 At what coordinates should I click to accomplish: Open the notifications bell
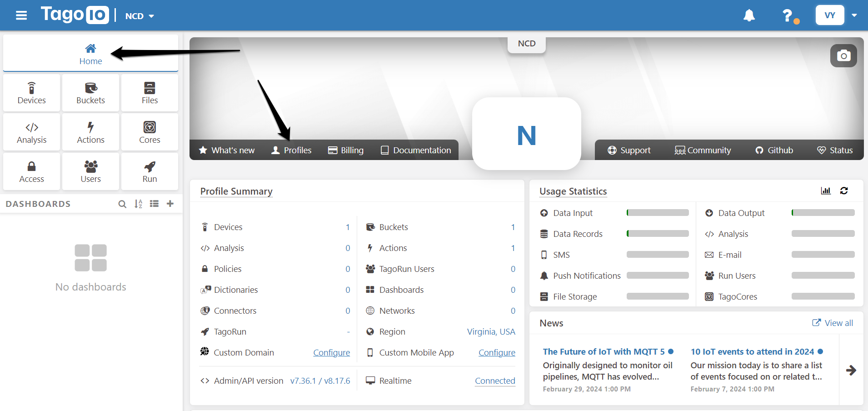point(748,15)
